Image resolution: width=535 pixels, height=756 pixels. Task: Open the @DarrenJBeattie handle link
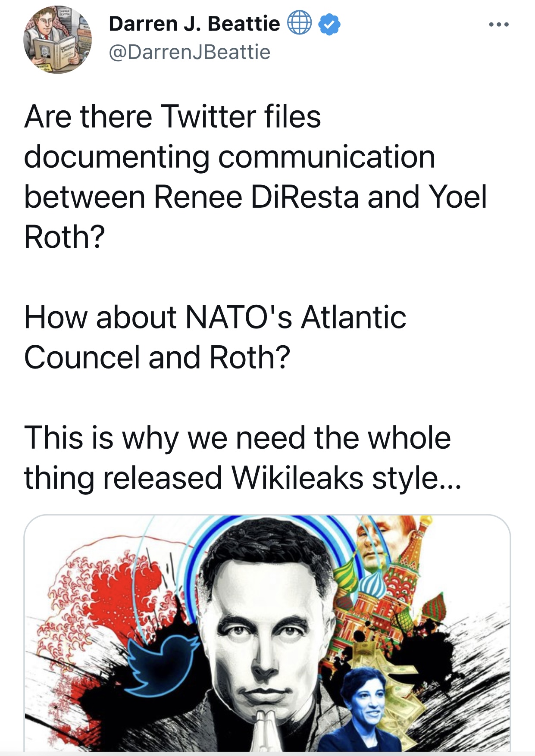(x=190, y=52)
